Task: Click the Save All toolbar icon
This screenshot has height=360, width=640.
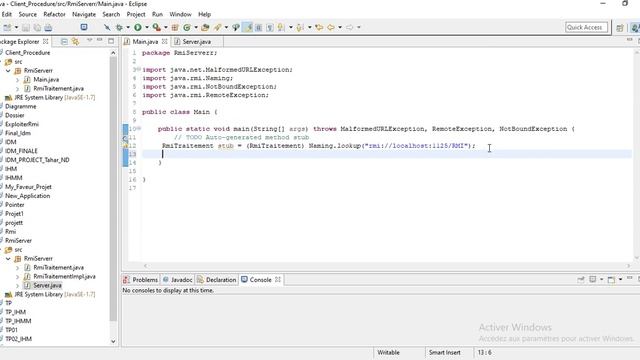Action: 37,27
